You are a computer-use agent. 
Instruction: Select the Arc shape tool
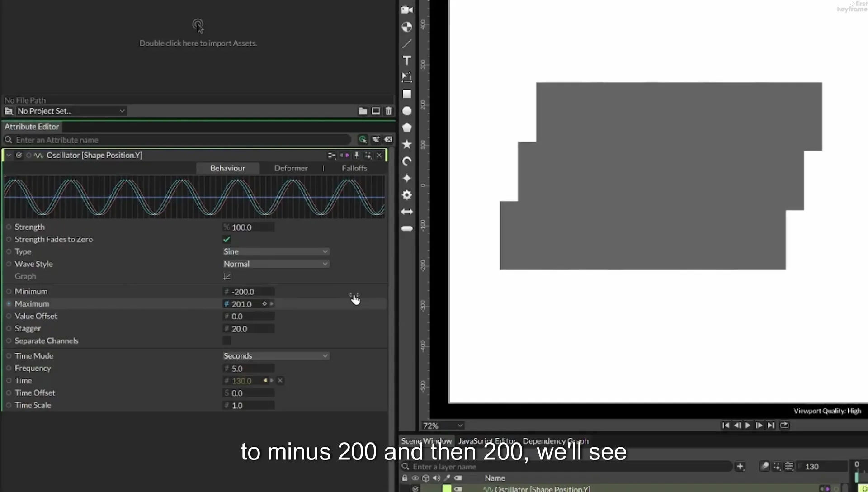click(x=407, y=161)
